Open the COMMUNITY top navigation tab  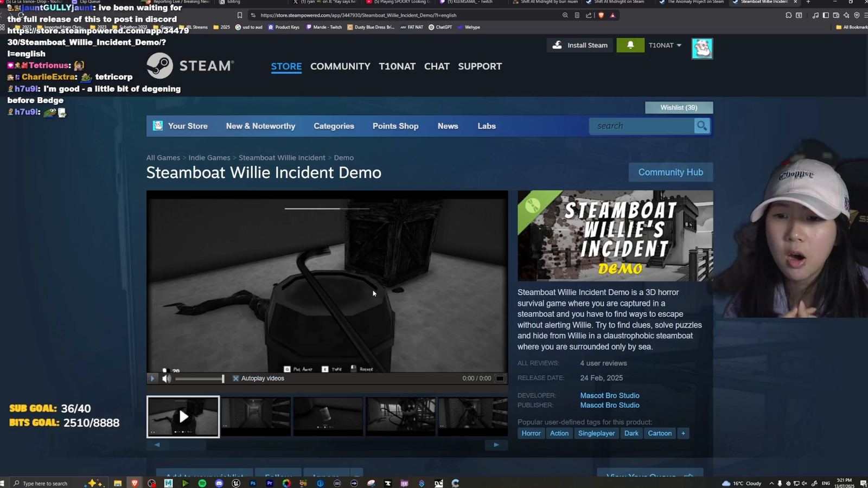coord(340,66)
